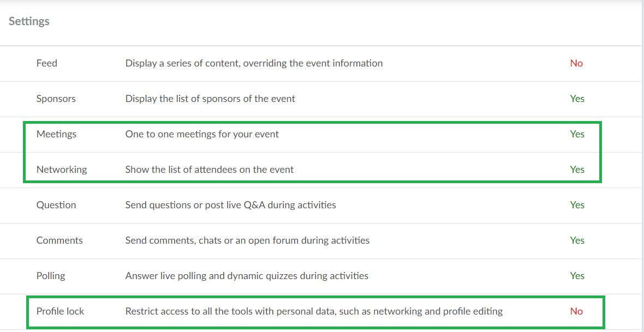Select the Meetings setting label

[56, 134]
